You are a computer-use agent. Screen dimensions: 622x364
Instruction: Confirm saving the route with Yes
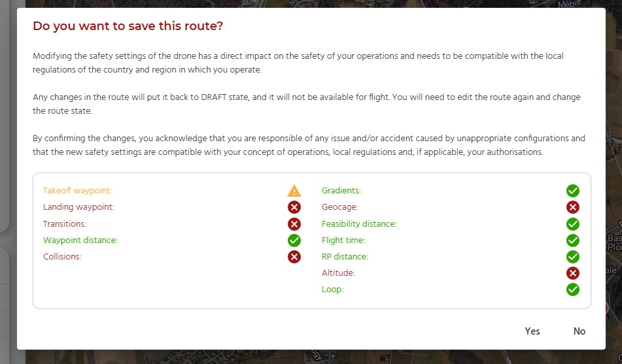pos(532,331)
